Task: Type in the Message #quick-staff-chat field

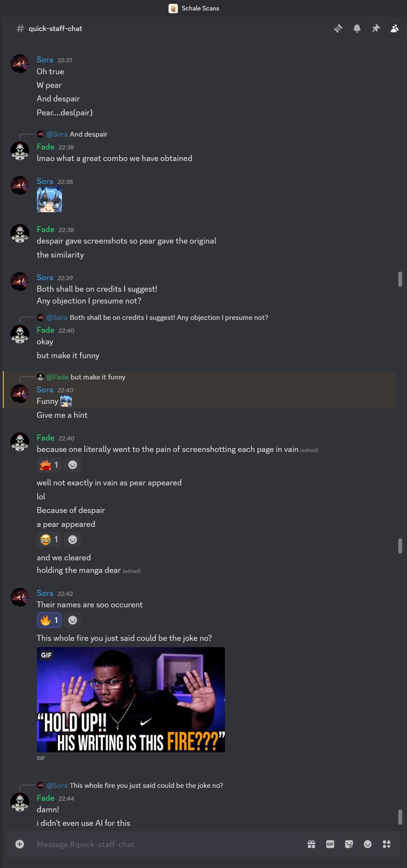Action: point(167,844)
